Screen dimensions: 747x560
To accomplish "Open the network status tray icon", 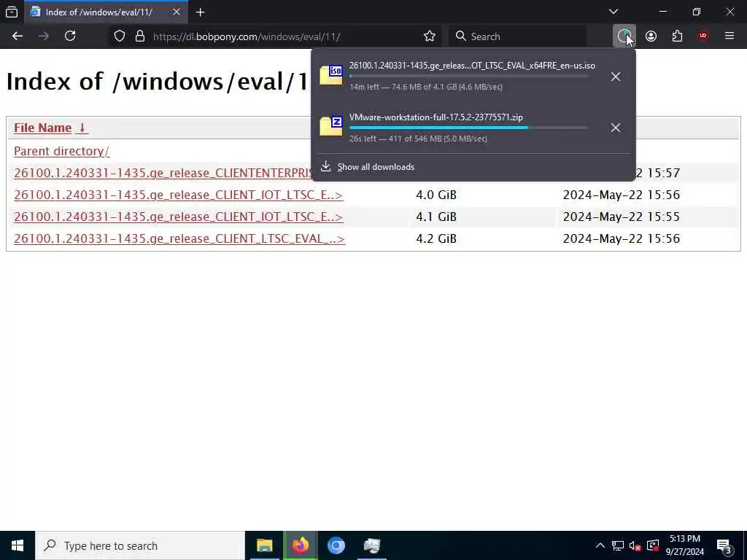I will pos(617,545).
